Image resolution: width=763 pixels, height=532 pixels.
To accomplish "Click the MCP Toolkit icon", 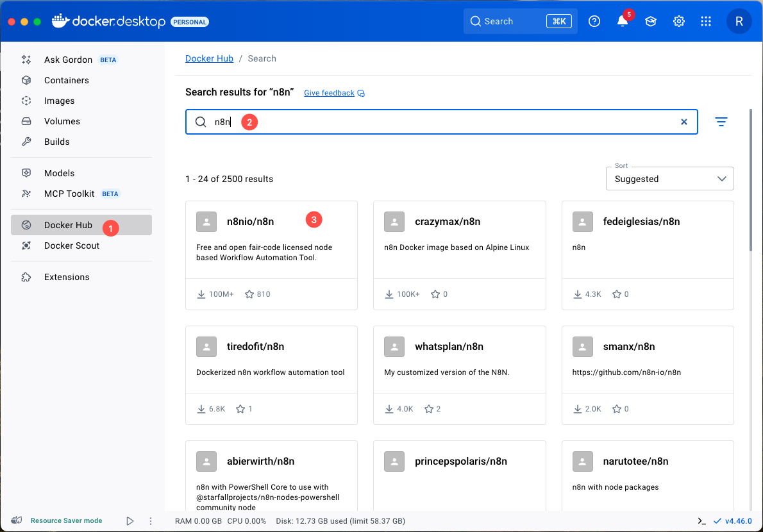I will (26, 194).
